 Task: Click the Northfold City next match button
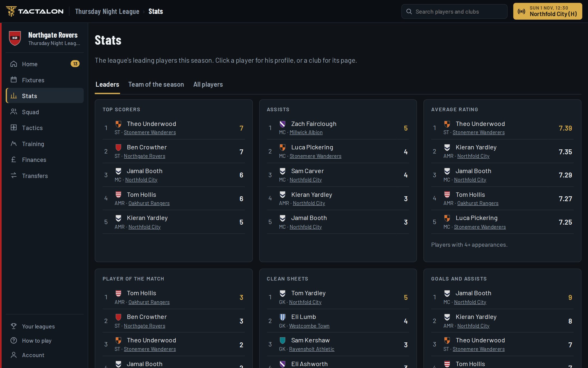click(x=547, y=11)
